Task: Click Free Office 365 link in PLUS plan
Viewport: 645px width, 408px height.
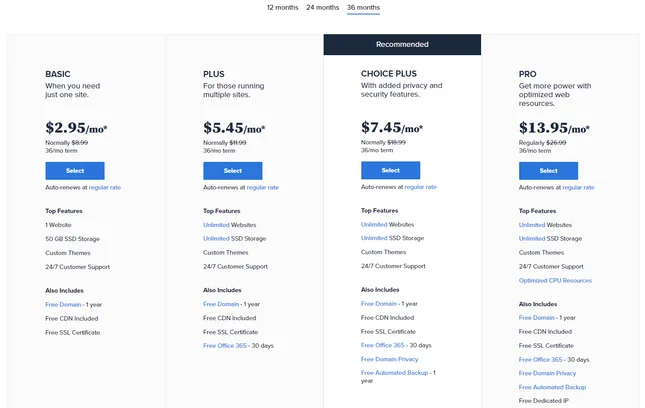Action: (225, 346)
